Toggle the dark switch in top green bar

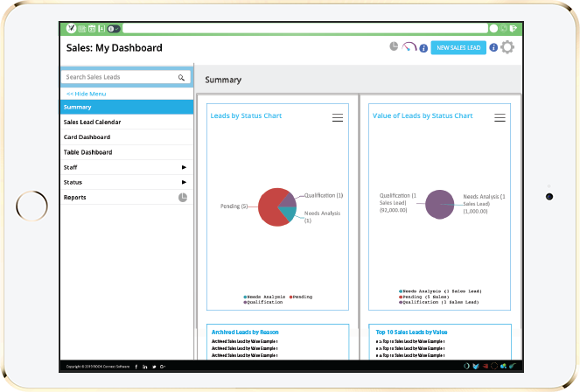click(113, 29)
